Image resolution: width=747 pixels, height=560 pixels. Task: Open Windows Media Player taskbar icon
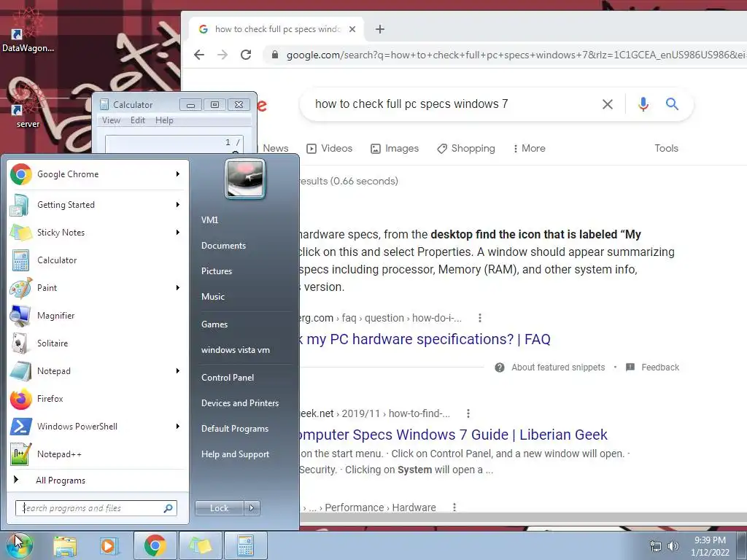(109, 545)
